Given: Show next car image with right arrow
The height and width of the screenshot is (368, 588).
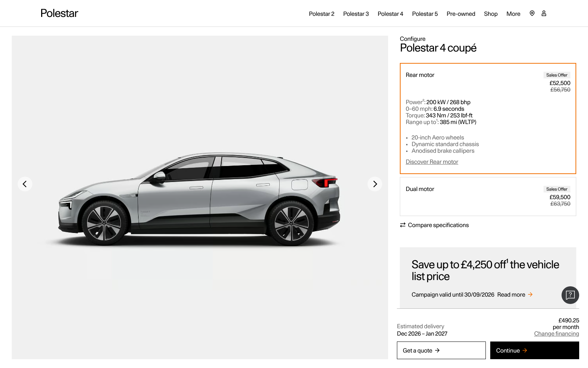Looking at the screenshot, I should point(375,184).
